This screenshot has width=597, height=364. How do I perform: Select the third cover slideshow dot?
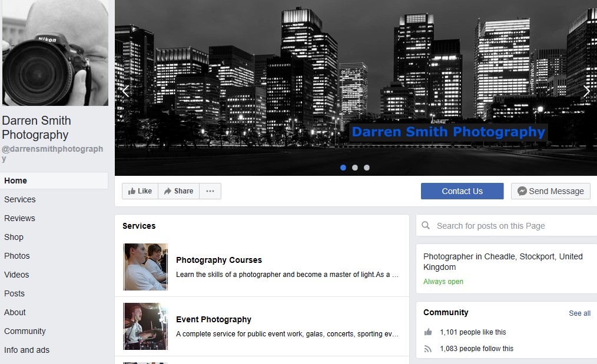[367, 168]
